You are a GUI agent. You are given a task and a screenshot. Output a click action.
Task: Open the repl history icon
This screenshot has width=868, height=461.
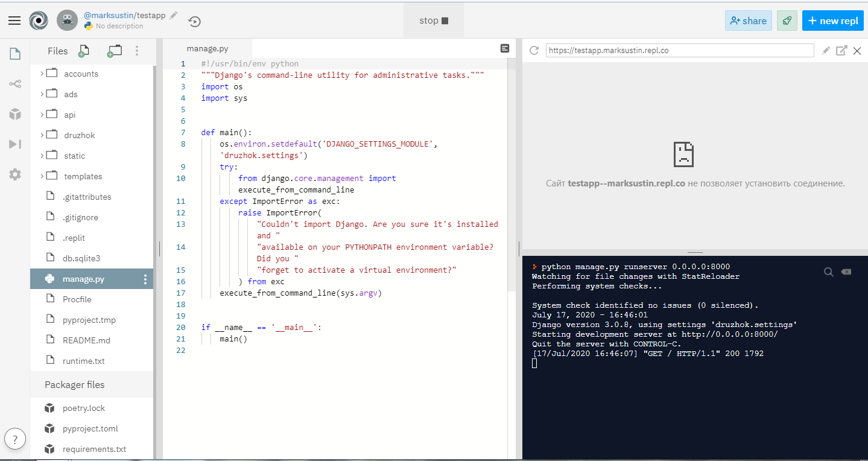coord(194,21)
